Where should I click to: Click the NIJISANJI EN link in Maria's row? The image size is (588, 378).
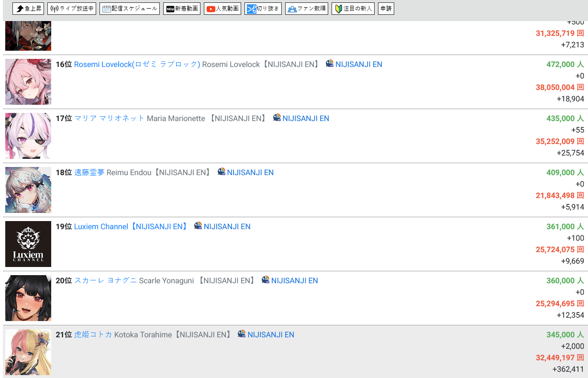point(306,118)
